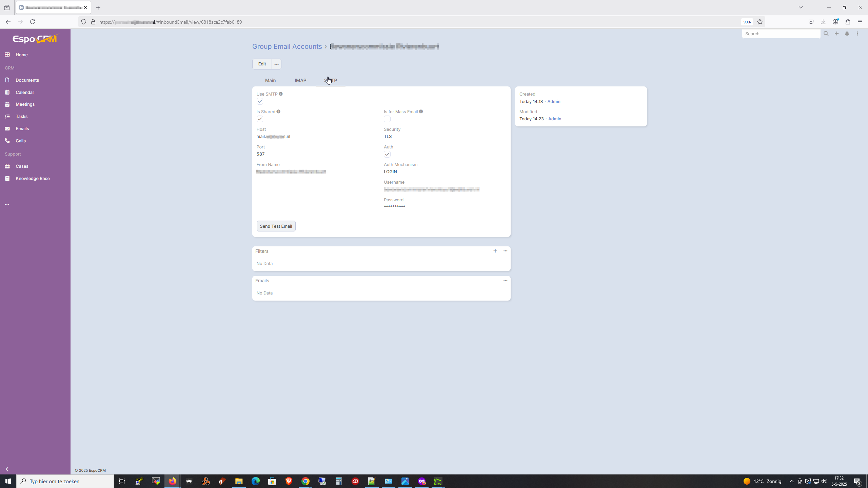Click the 90% zoom indicator
This screenshot has height=488, width=868.
(x=747, y=22)
